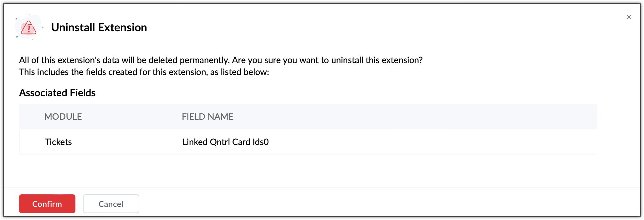This screenshot has width=644, height=220.
Task: Click the footer area right of Cancel
Action: 376,204
